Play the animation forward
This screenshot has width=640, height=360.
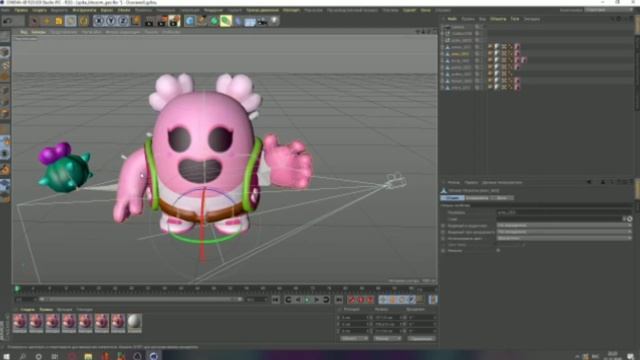point(307,300)
